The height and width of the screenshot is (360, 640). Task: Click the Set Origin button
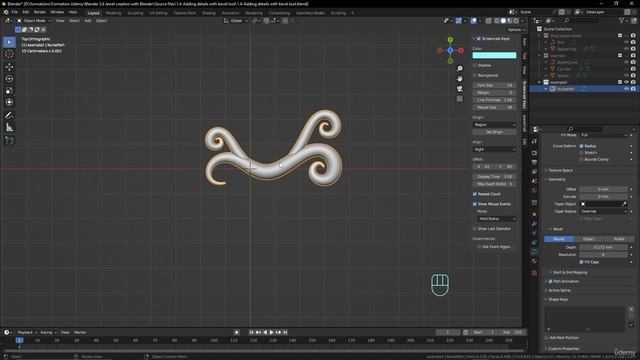click(494, 132)
